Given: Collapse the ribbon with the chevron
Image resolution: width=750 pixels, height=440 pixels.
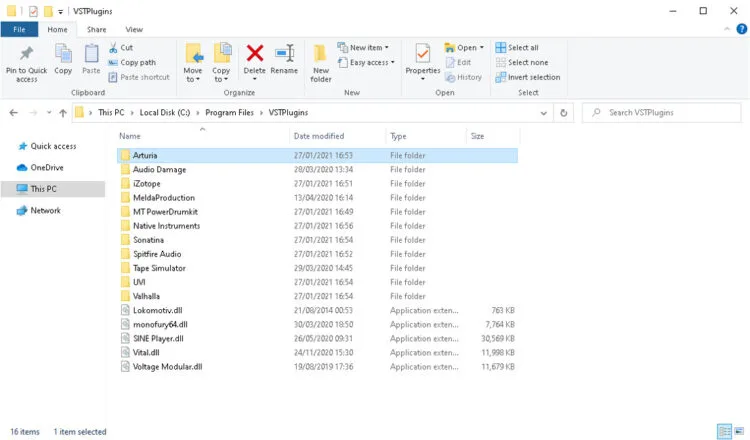Looking at the screenshot, I should click(727, 29).
